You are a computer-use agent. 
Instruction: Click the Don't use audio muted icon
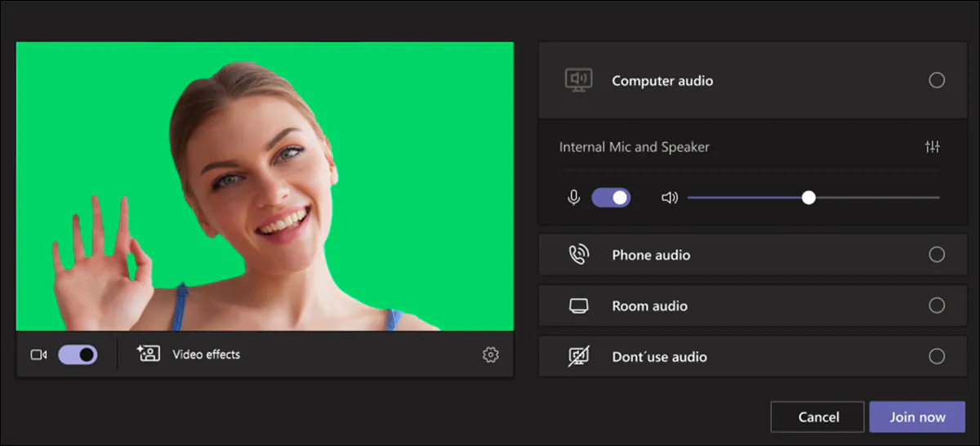click(578, 356)
